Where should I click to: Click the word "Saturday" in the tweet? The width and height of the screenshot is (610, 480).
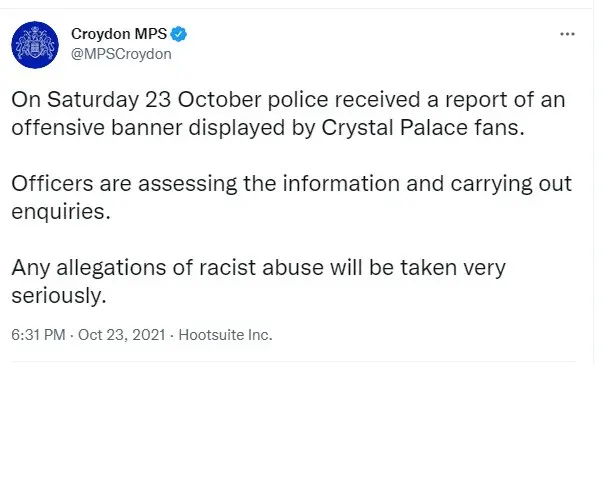[93, 100]
